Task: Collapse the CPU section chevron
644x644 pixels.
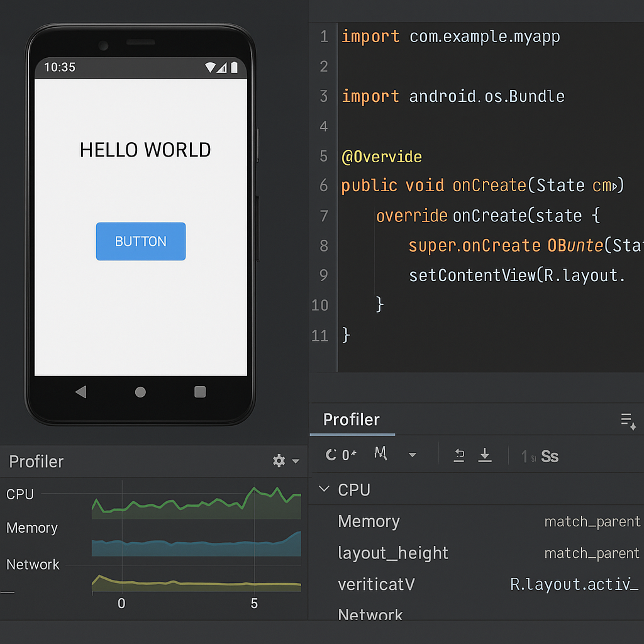Action: tap(323, 489)
